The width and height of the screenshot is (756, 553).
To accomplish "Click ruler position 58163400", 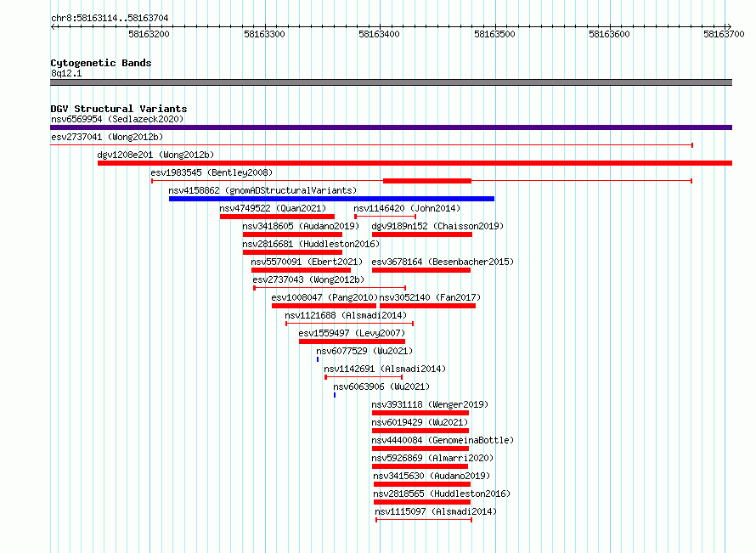I will [x=379, y=34].
